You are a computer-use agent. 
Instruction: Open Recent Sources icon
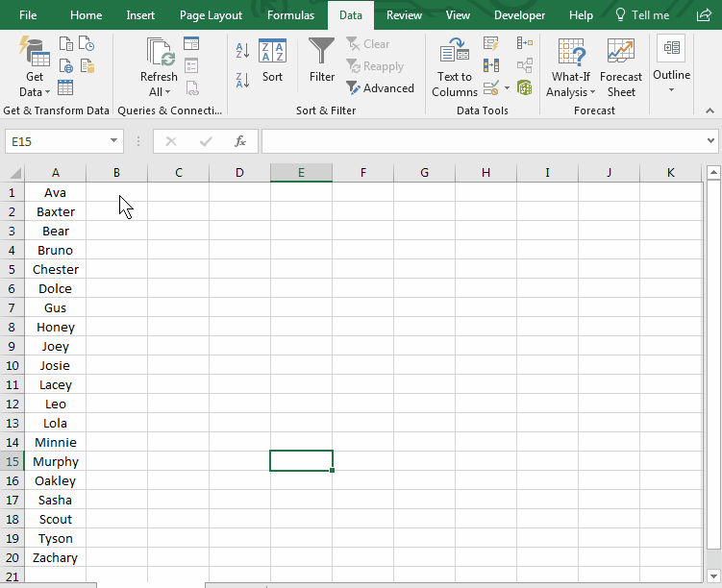click(87, 44)
